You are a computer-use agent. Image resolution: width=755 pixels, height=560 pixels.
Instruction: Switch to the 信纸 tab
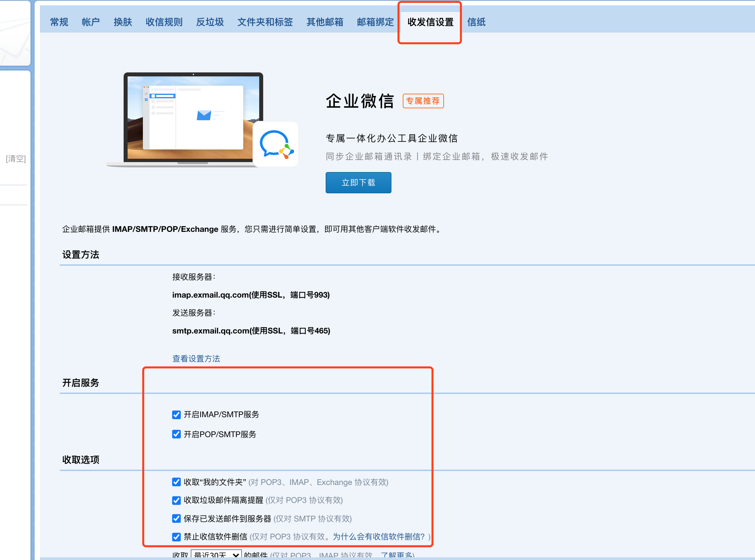[476, 22]
